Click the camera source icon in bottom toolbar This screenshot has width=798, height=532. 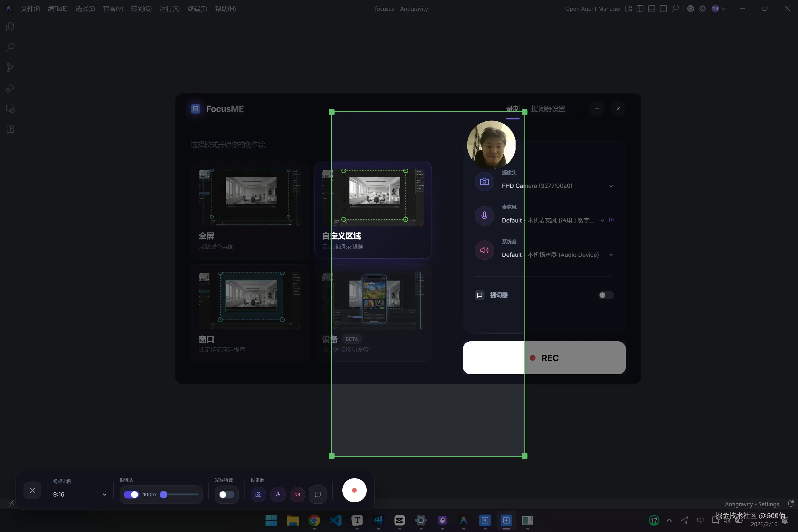[258, 494]
